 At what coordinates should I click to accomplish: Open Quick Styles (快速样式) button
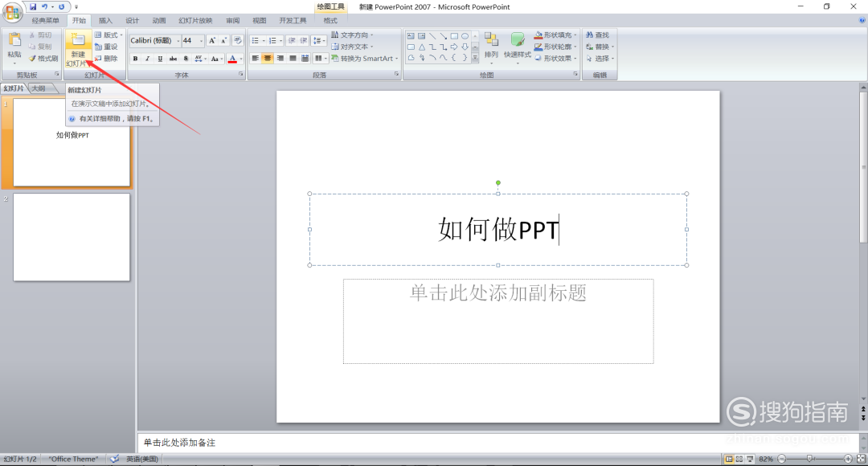517,47
